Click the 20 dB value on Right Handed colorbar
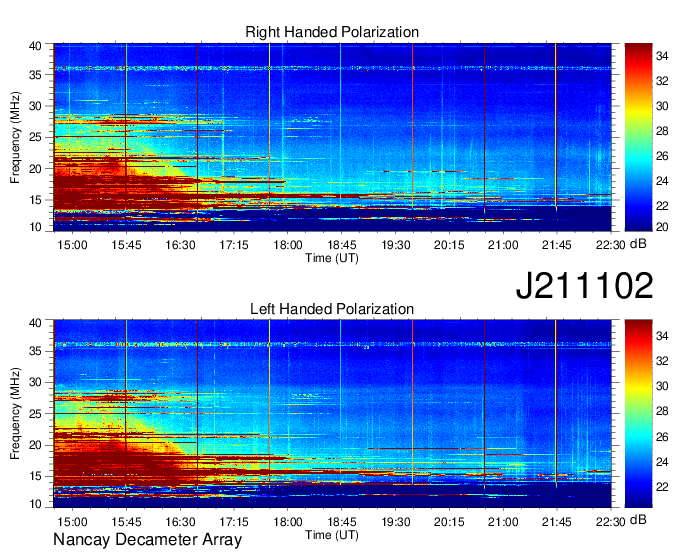Image resolution: width=680 pixels, height=552 pixels. coord(662,226)
